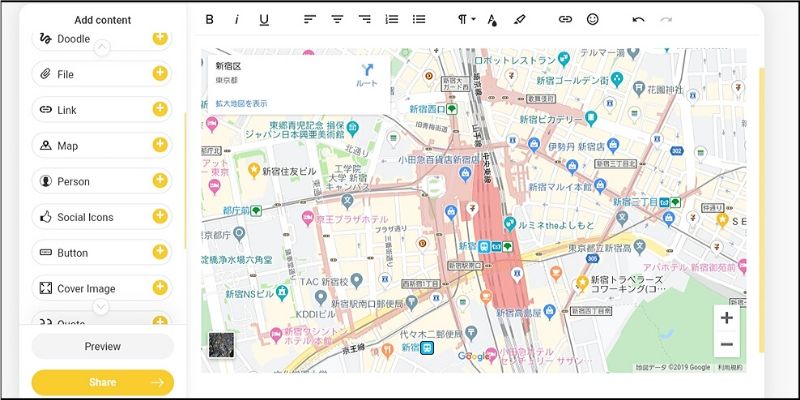Click the 新宿高島屋 shopping pin
800x400 pixels.
[549, 311]
